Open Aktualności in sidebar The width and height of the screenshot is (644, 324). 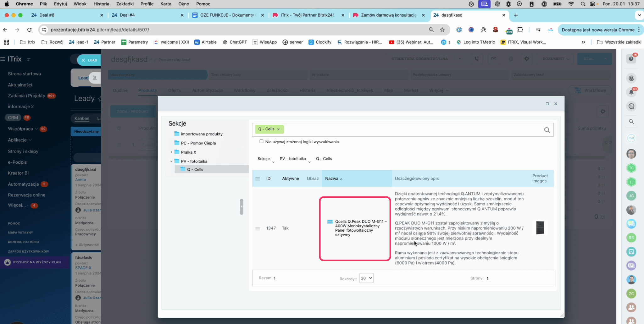point(20,85)
